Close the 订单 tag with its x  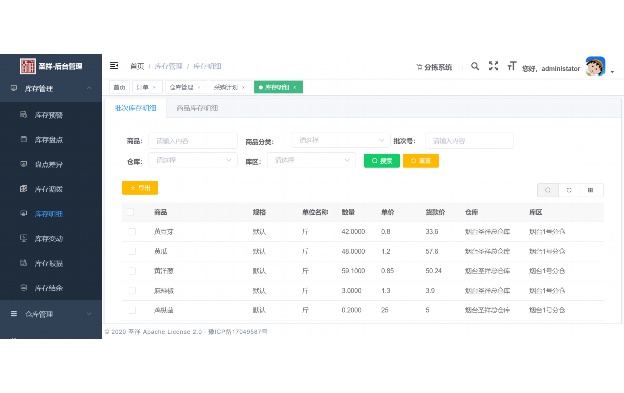[x=154, y=88]
